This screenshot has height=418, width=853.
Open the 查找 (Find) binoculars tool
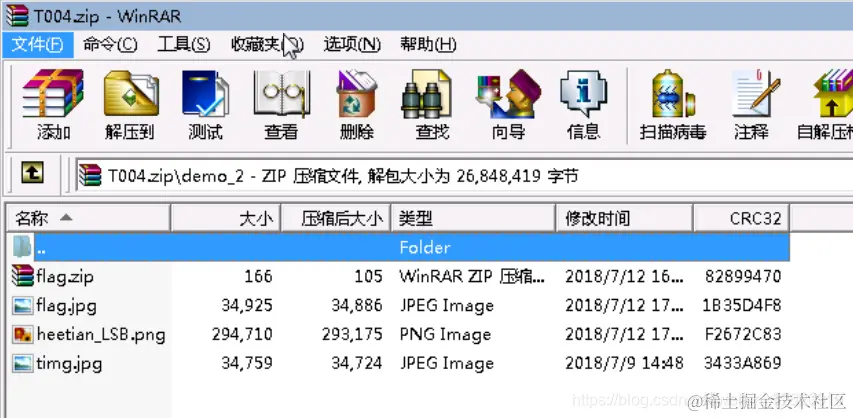pos(428,94)
